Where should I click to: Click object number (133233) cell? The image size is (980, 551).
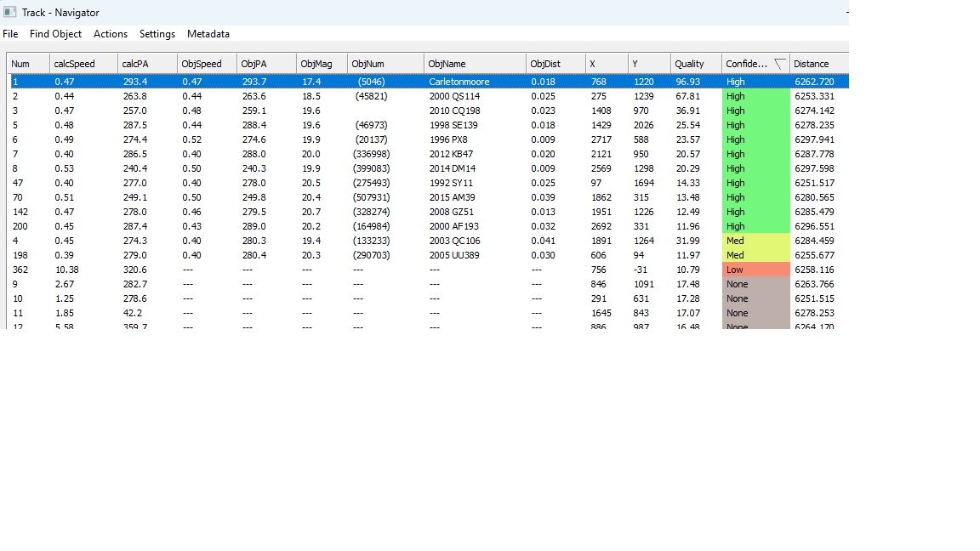[371, 241]
